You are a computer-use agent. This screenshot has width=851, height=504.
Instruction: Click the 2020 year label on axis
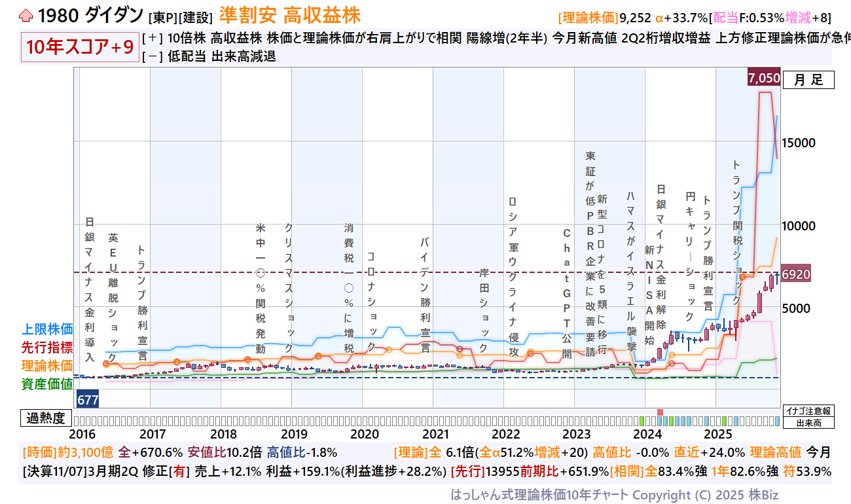[x=365, y=434]
